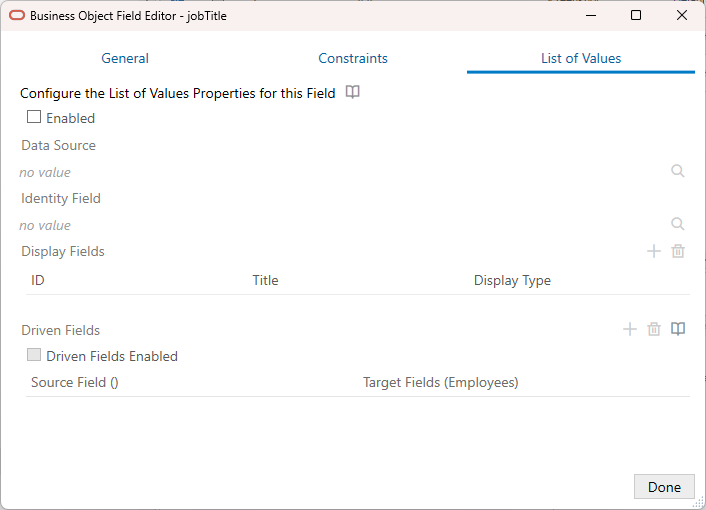Delete Display Field using trash icon
This screenshot has height=510, width=706.
point(678,251)
